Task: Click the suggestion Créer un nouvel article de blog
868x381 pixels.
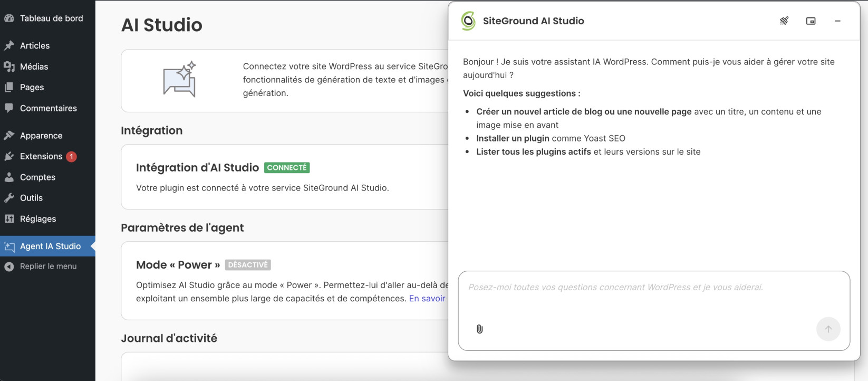Action: (584, 112)
